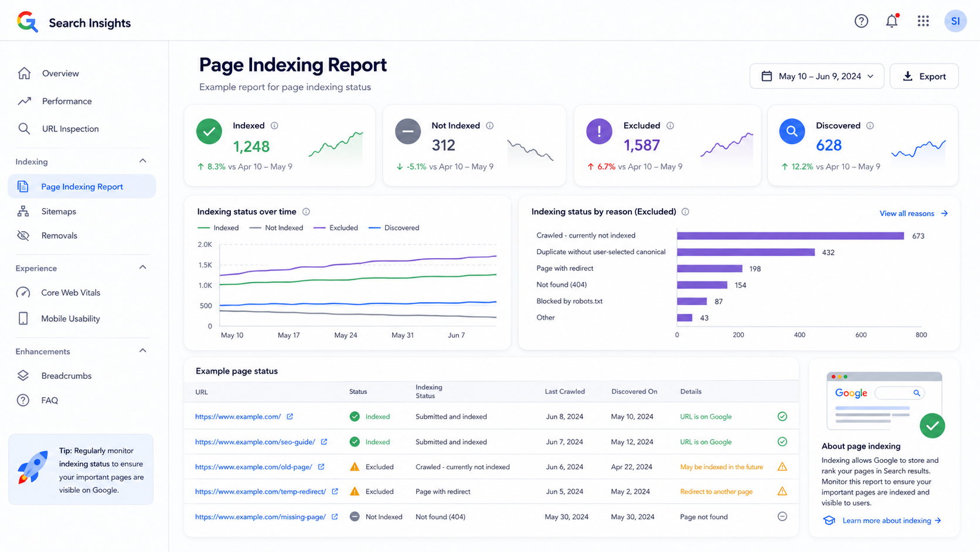Toggle Excluded series in chart legend
The height and width of the screenshot is (552, 980).
click(x=335, y=228)
